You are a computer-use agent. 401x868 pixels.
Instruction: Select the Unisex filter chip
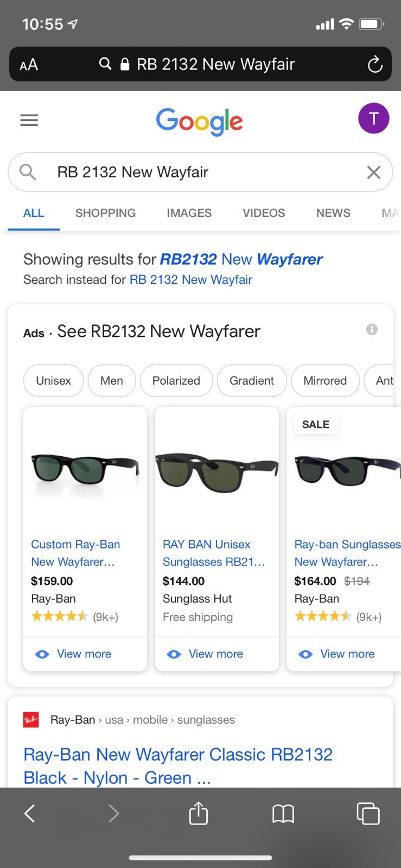(54, 381)
